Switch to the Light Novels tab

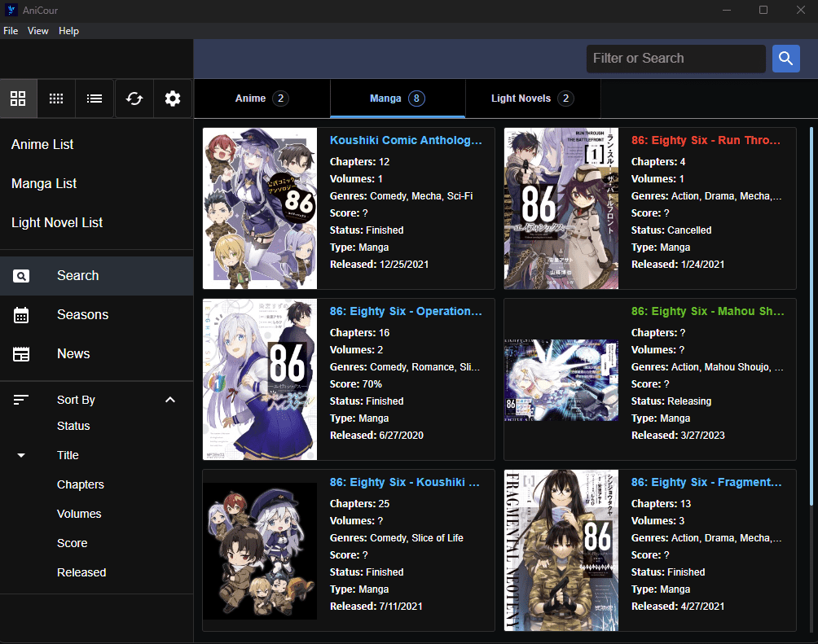pos(533,99)
